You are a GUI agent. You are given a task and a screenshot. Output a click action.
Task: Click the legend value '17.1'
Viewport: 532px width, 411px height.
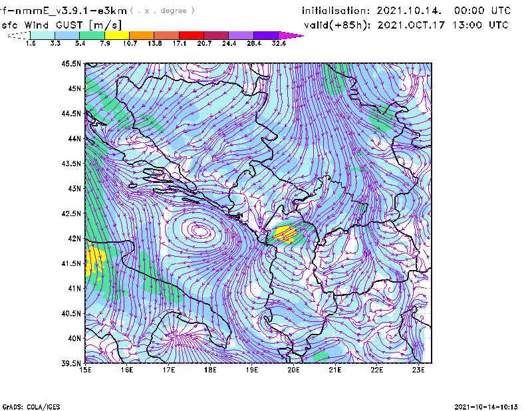180,43
